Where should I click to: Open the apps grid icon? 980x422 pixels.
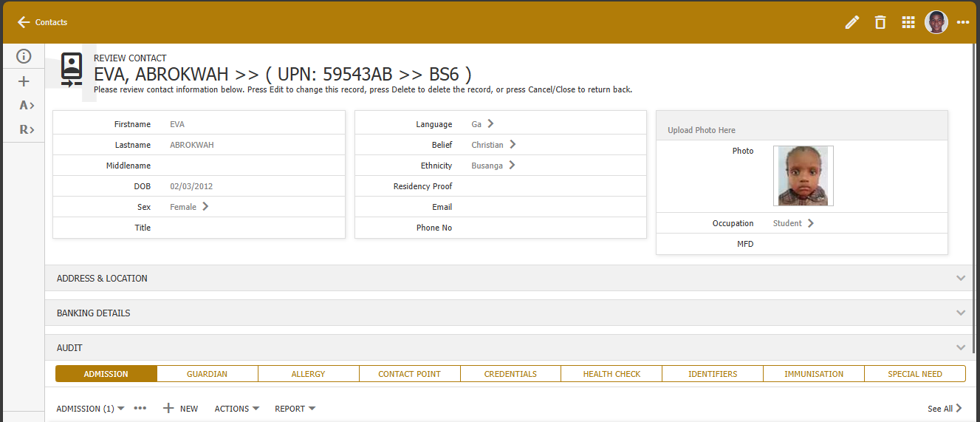click(x=908, y=22)
